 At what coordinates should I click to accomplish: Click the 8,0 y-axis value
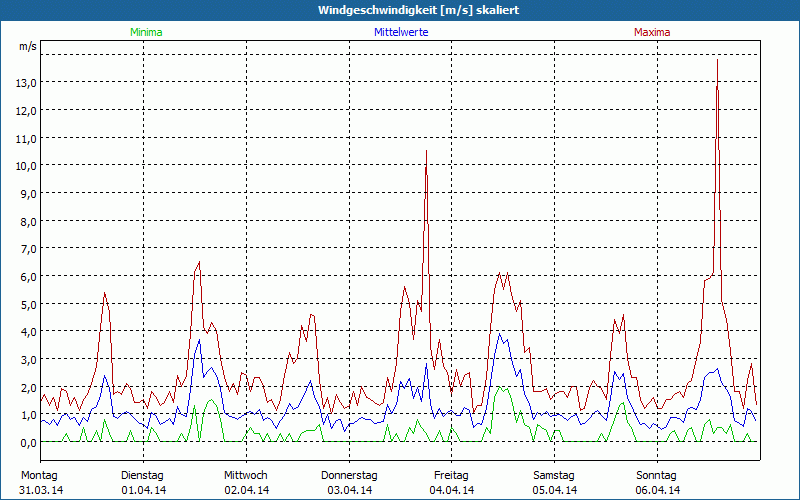[x=28, y=221]
